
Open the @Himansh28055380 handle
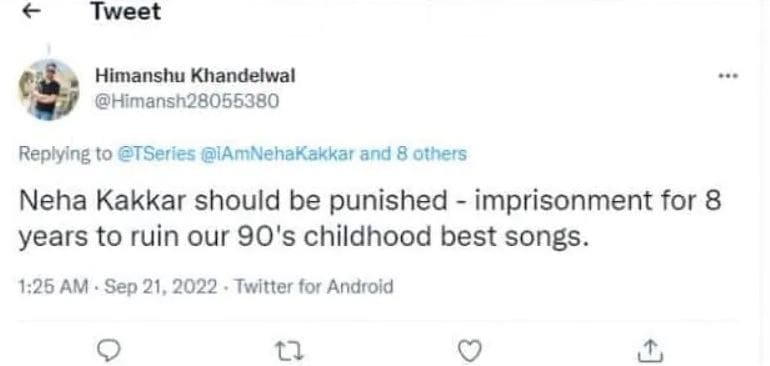[187, 101]
